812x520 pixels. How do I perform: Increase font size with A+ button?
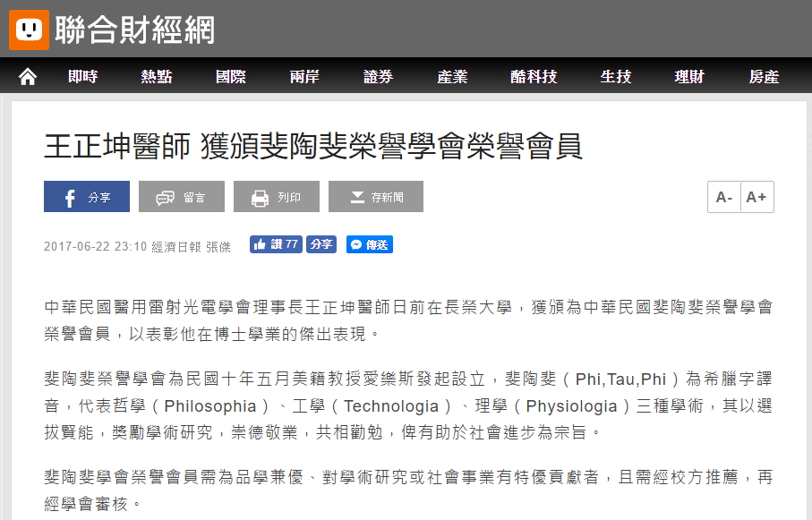point(757,197)
